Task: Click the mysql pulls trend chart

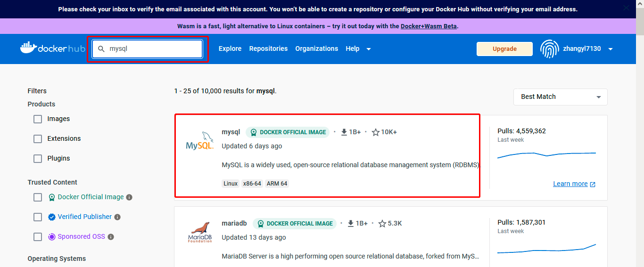Action: click(546, 154)
